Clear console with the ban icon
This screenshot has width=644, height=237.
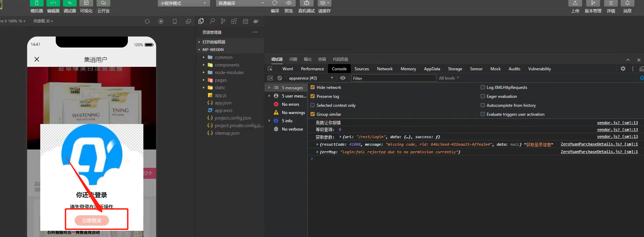coord(280,78)
